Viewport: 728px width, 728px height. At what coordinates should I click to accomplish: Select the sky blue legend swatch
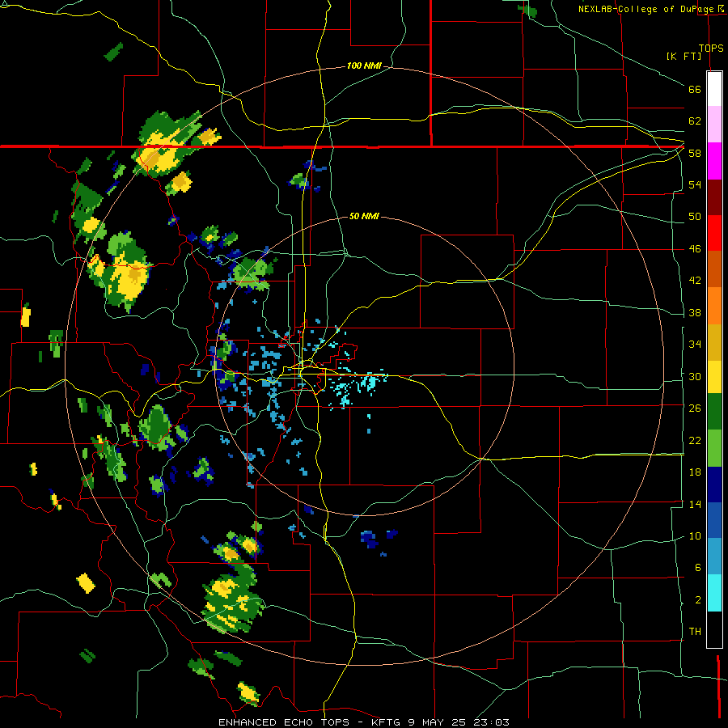click(714, 557)
